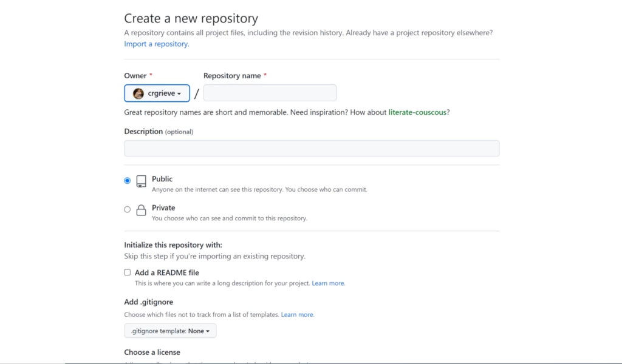Click the caret on the .gitignore template button

tap(208, 331)
